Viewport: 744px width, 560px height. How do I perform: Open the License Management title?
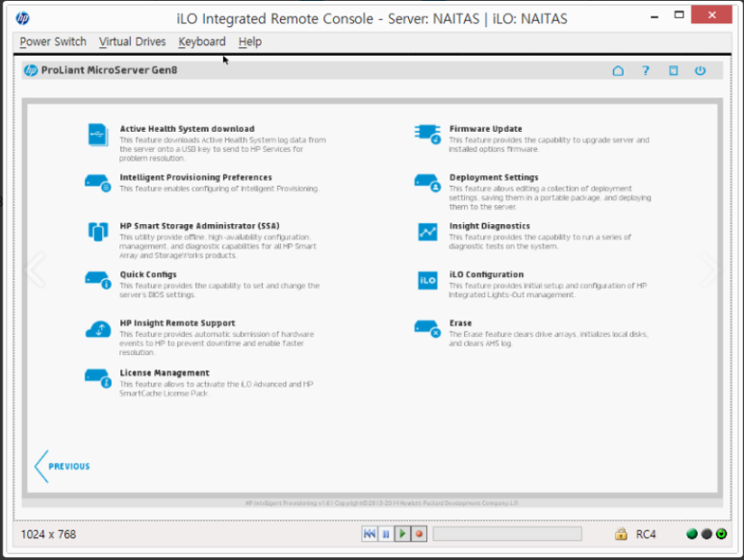[x=165, y=373]
